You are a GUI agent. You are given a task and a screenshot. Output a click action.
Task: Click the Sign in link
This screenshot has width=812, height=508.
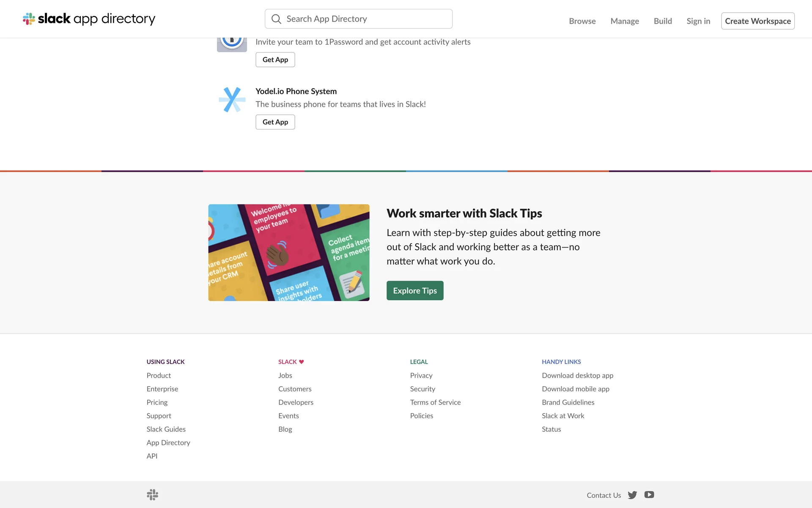coord(698,21)
